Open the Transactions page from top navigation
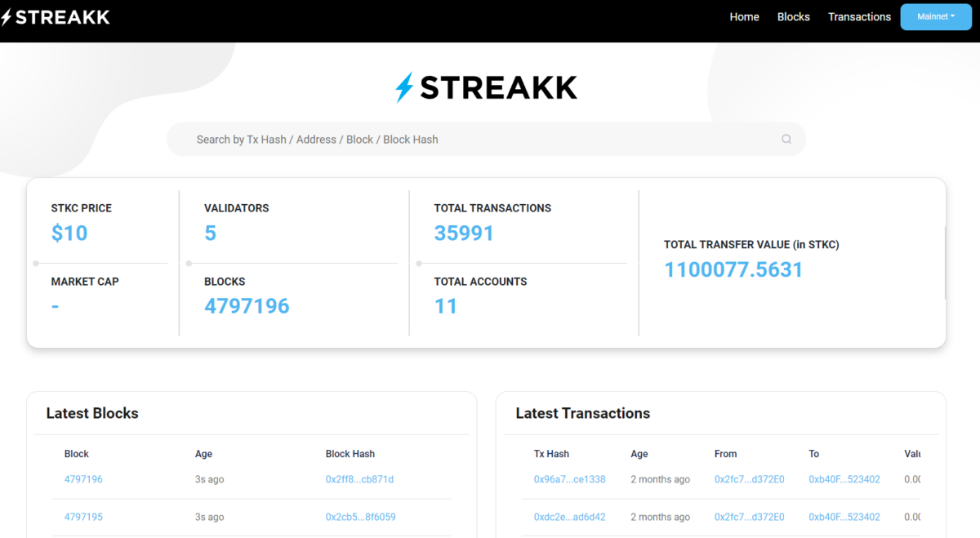Viewport: 980px width, 538px height. coord(859,16)
